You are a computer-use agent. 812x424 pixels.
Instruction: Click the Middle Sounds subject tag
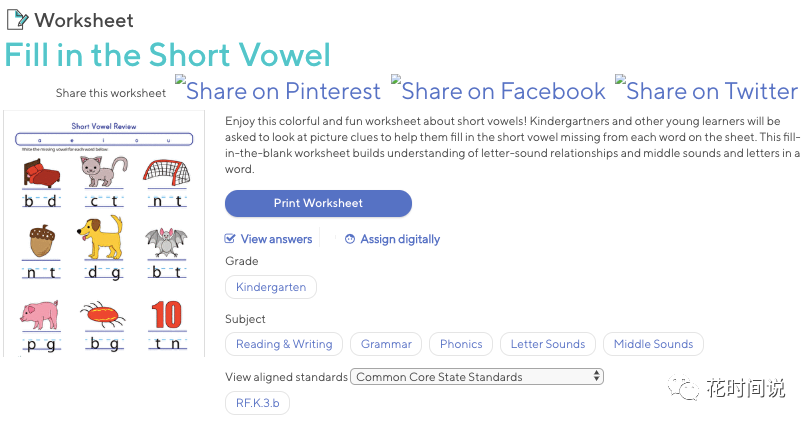click(x=653, y=344)
